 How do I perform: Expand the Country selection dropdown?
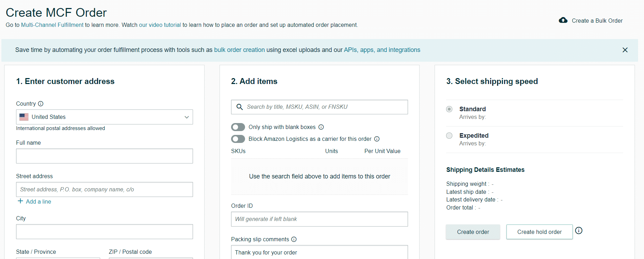(x=186, y=117)
